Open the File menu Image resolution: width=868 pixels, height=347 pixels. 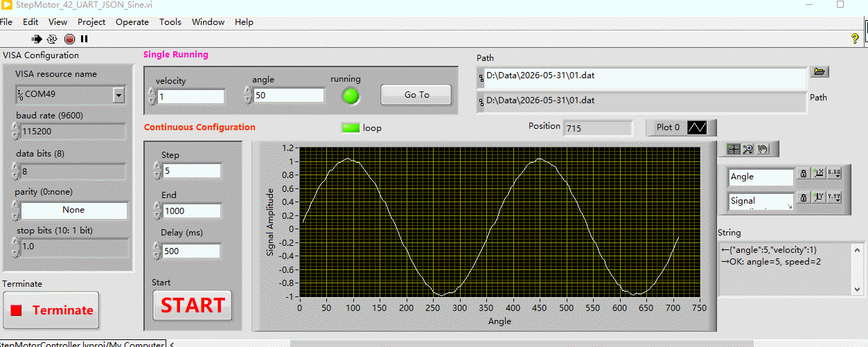click(6, 21)
